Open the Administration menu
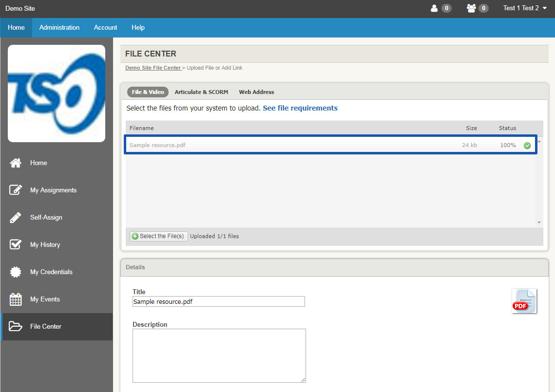Screen dimensions: 555x392 click(59, 27)
